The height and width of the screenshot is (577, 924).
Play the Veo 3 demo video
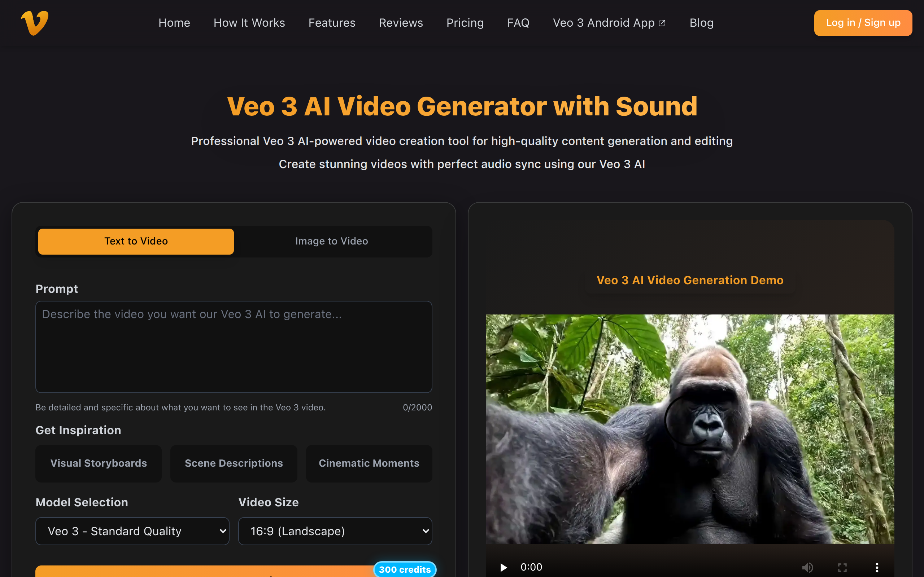(504, 567)
